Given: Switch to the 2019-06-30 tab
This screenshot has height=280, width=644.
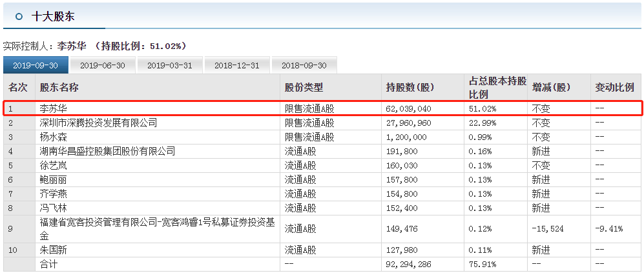Looking at the screenshot, I should point(102,65).
